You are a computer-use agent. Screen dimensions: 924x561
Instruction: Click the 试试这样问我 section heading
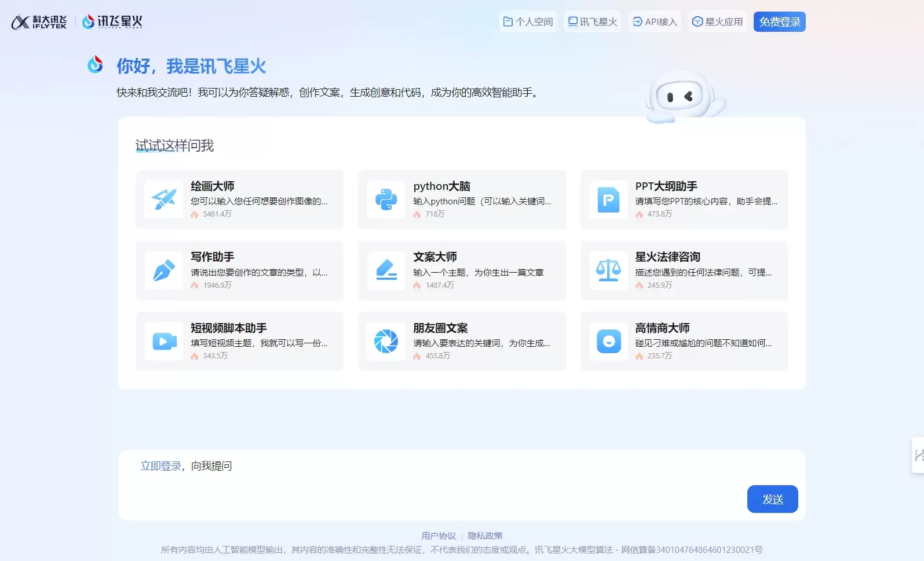174,146
